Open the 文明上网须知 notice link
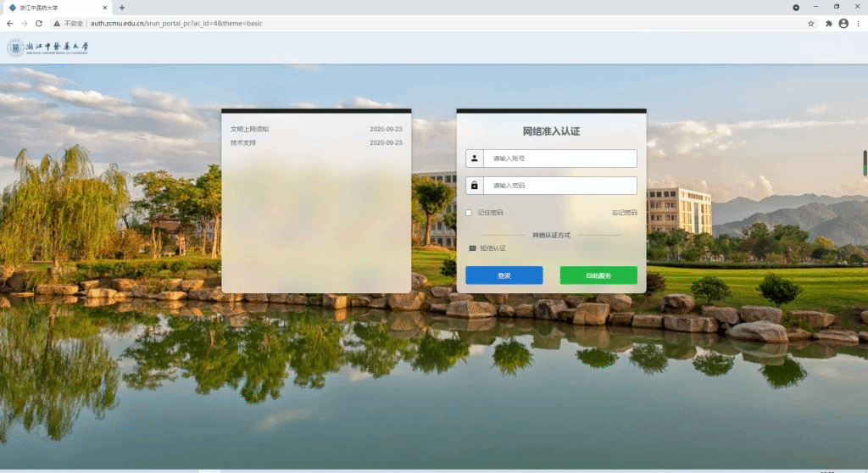Image resolution: width=868 pixels, height=473 pixels. [x=249, y=130]
